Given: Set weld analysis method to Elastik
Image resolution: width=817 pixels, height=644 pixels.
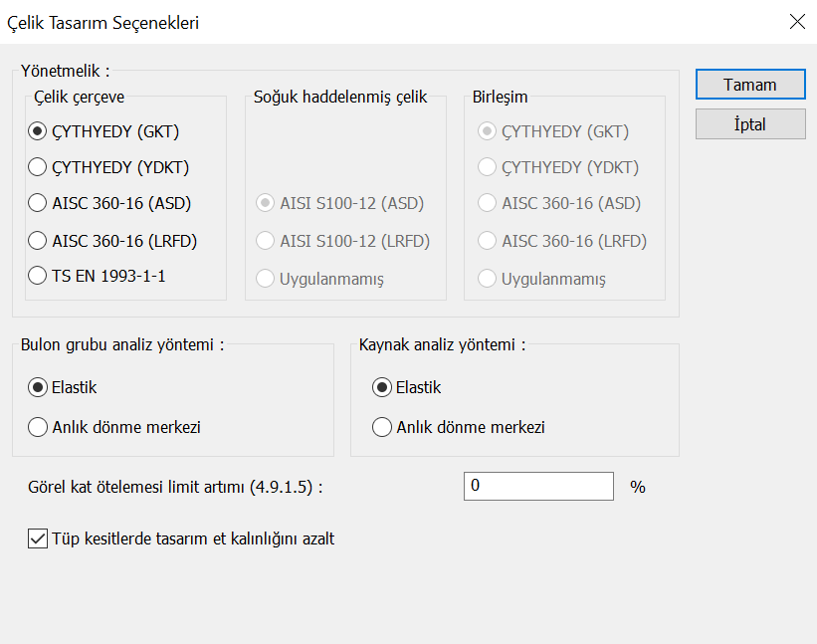Looking at the screenshot, I should pyautogui.click(x=381, y=387).
